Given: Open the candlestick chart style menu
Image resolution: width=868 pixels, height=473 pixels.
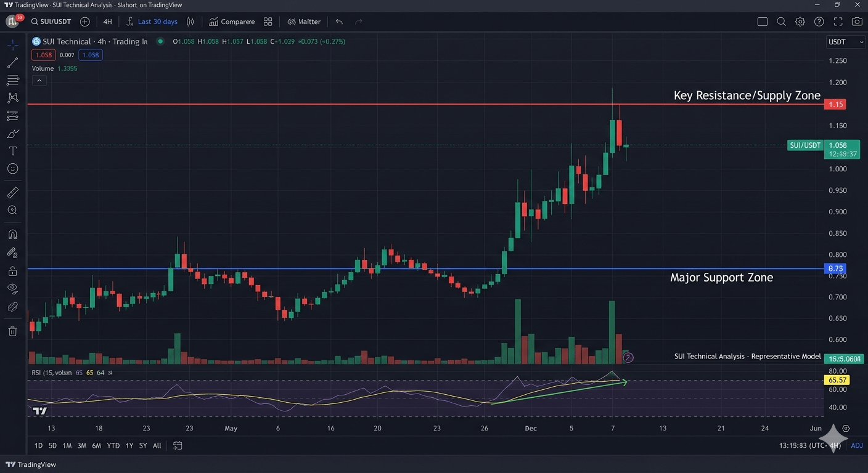Looking at the screenshot, I should pos(190,22).
